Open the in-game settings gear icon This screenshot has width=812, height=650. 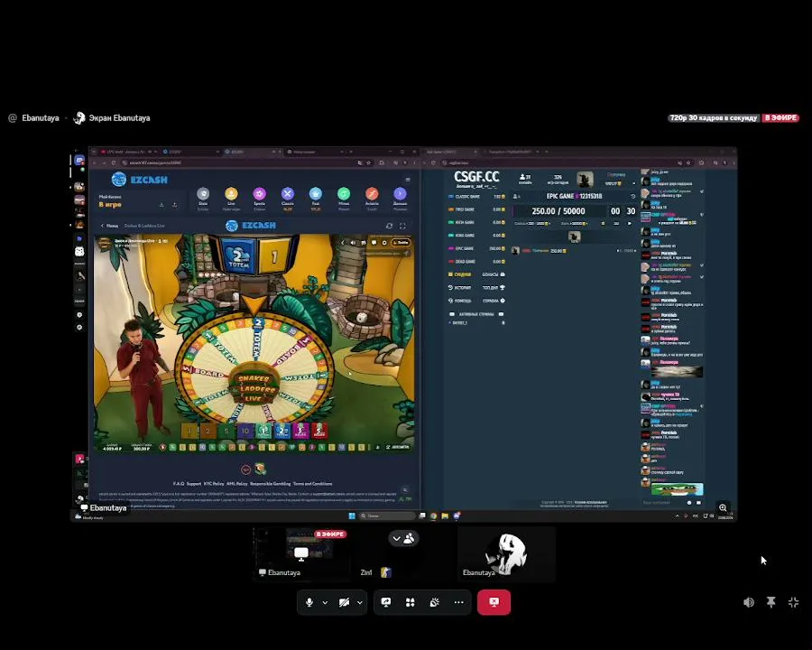384,243
